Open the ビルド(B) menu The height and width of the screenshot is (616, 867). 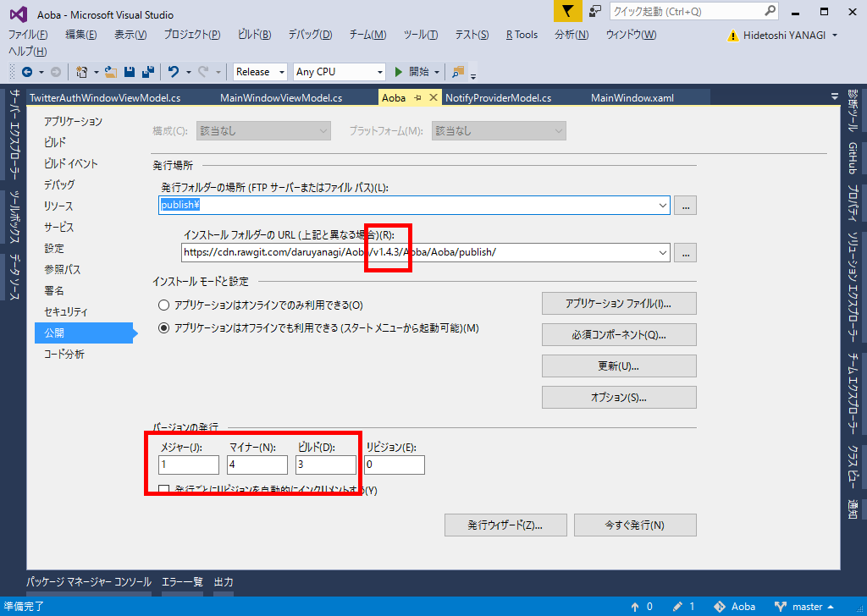(x=254, y=35)
